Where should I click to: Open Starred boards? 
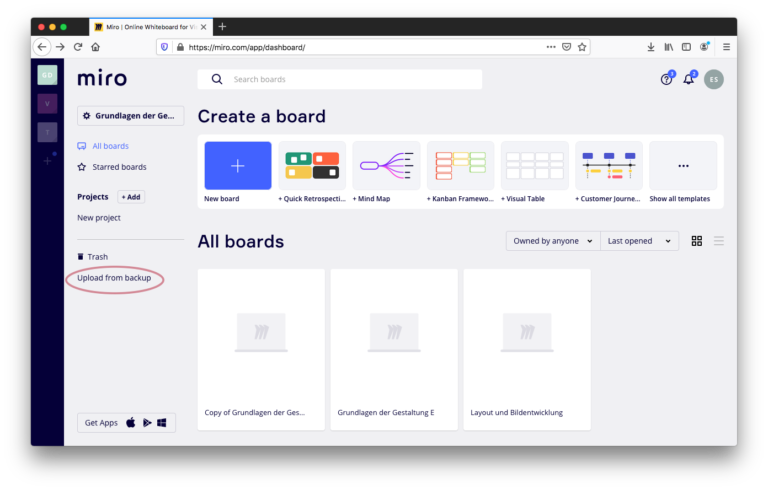tap(112, 167)
